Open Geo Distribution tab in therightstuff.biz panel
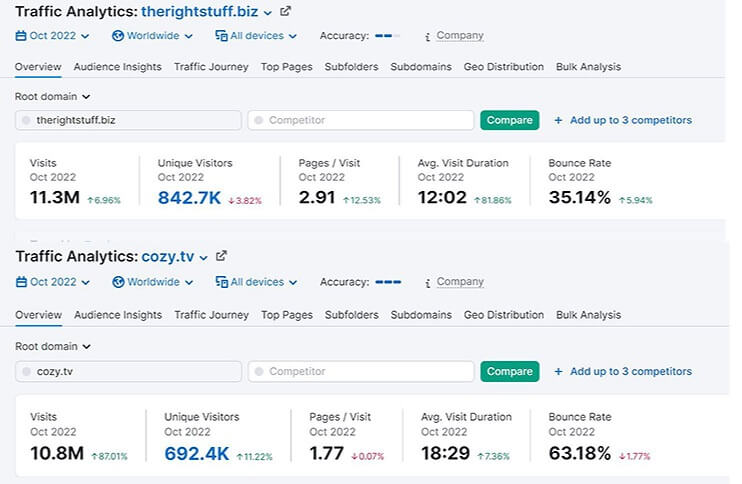 (x=504, y=67)
